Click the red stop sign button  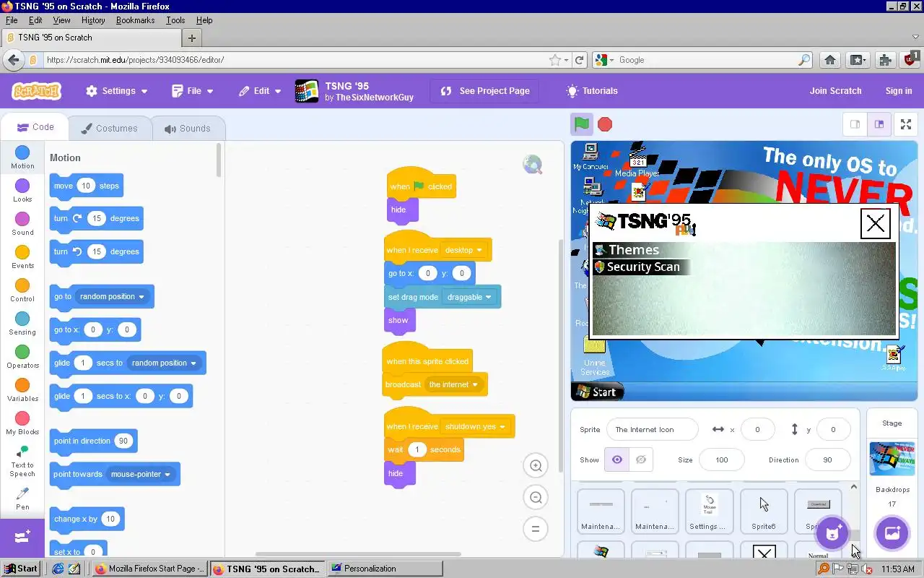(x=605, y=124)
